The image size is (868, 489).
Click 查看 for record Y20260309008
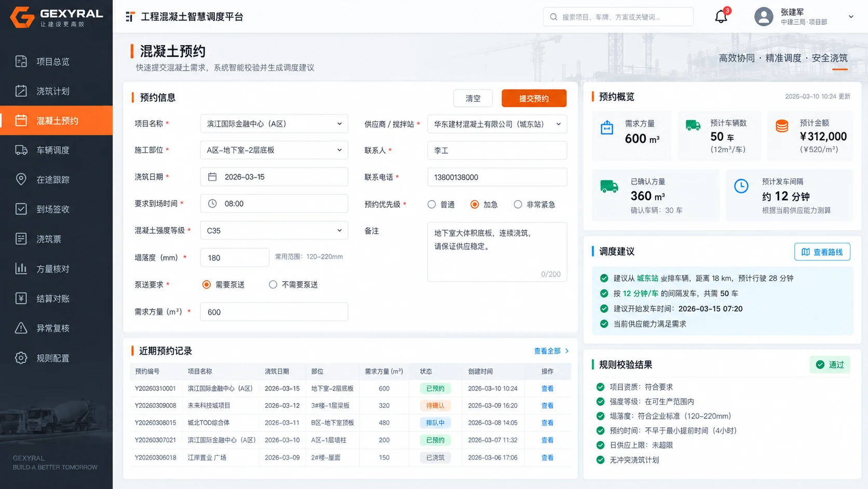547,405
